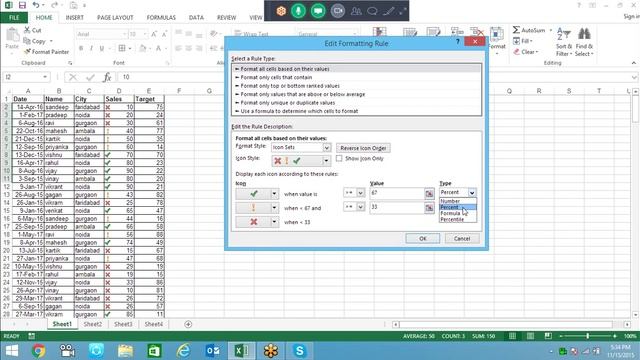The width and height of the screenshot is (640, 360).
Task: Open the Icon Style dropdown
Action: pos(326,161)
